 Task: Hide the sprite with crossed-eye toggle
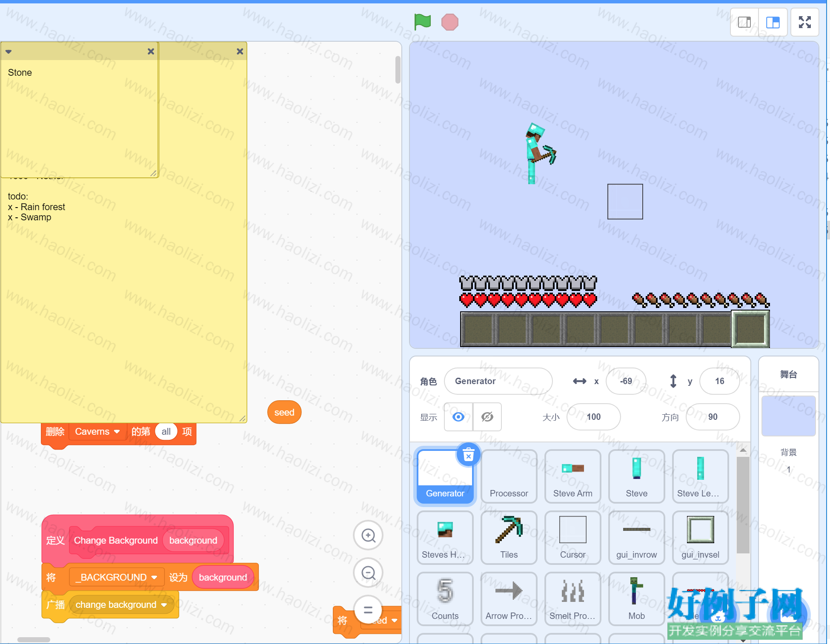pyautogui.click(x=487, y=417)
